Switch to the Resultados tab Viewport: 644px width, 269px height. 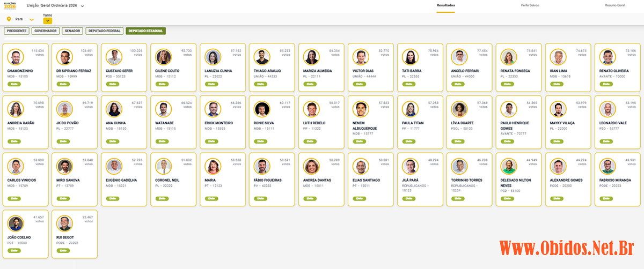coord(445,5)
